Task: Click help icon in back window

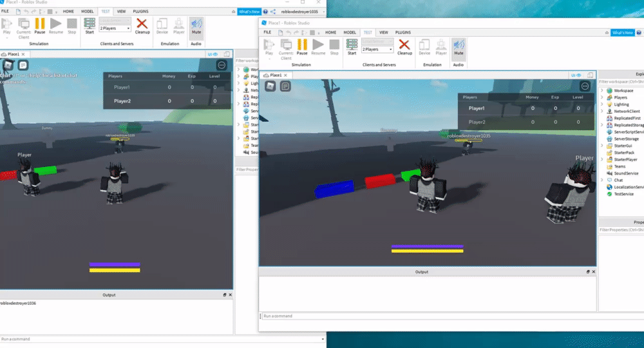Action: pos(265,12)
